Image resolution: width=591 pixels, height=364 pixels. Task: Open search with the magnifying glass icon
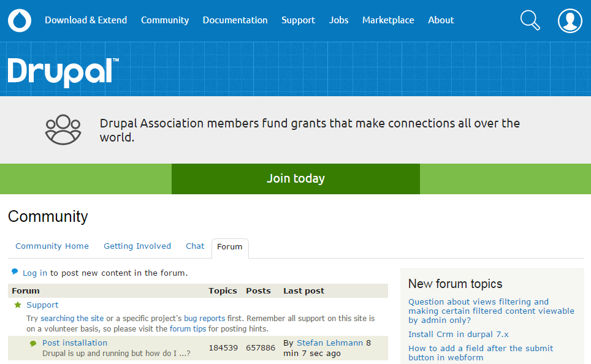click(530, 20)
